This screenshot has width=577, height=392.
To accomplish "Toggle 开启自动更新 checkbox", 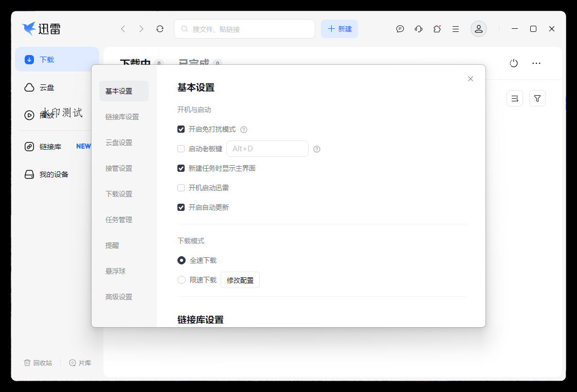I will click(x=181, y=207).
